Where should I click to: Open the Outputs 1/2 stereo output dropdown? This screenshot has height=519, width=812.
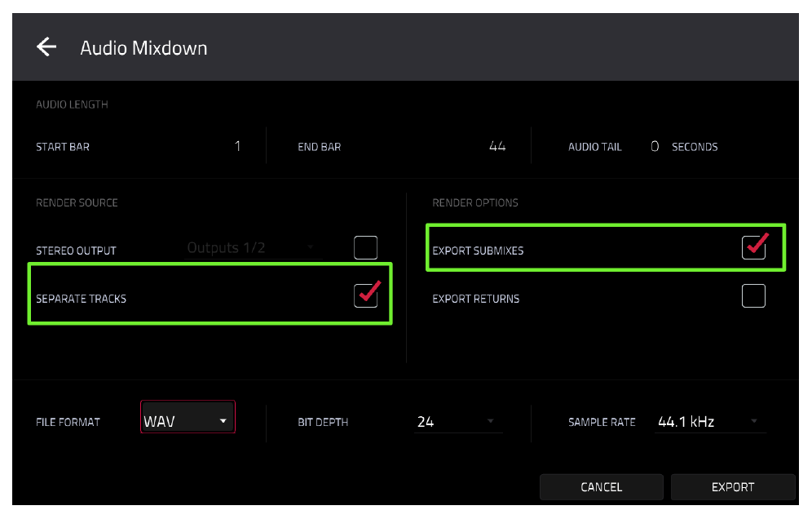click(x=254, y=248)
